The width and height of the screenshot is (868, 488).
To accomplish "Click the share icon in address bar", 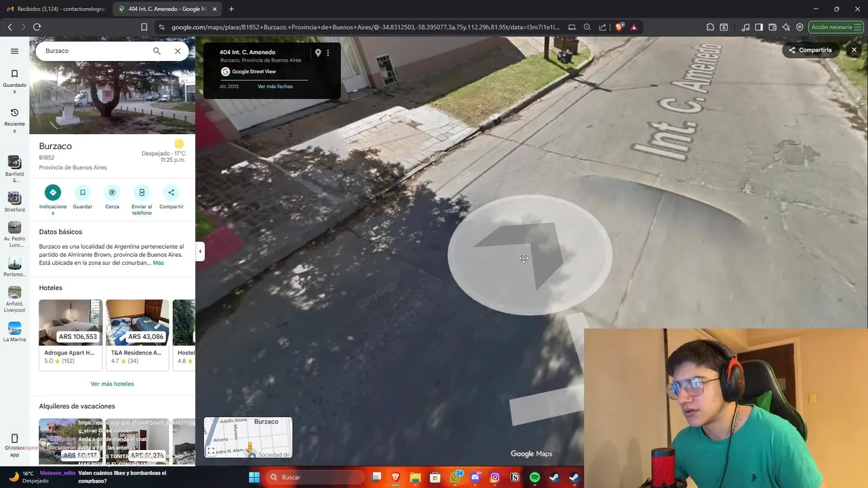I will 602,27.
